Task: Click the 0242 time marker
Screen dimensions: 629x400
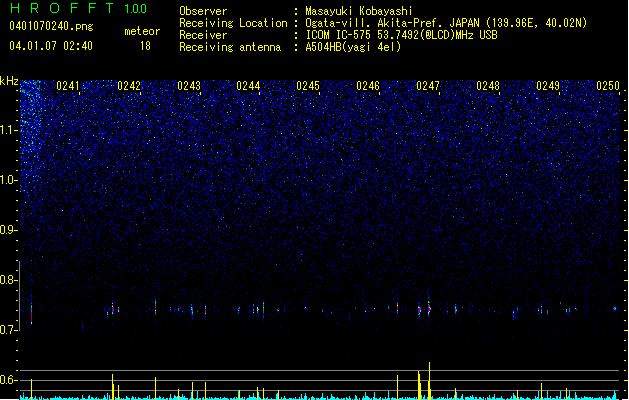Action: pos(129,86)
